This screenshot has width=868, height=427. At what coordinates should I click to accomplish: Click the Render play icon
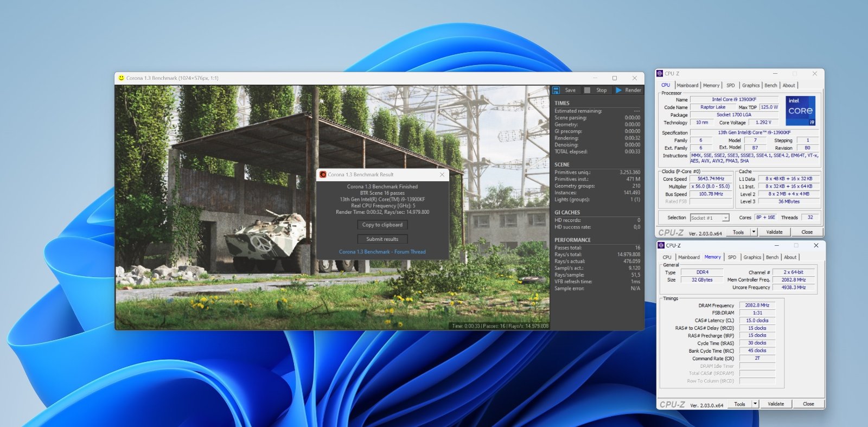tap(618, 90)
